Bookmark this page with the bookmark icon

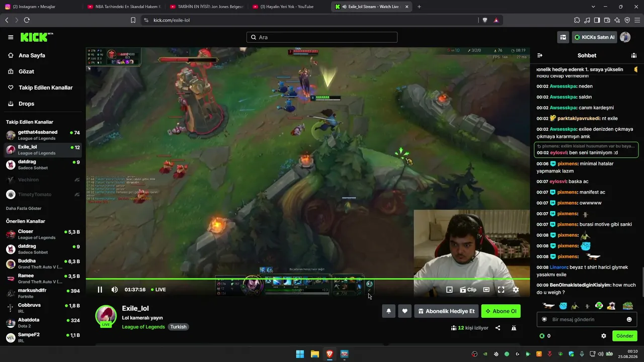point(133,20)
